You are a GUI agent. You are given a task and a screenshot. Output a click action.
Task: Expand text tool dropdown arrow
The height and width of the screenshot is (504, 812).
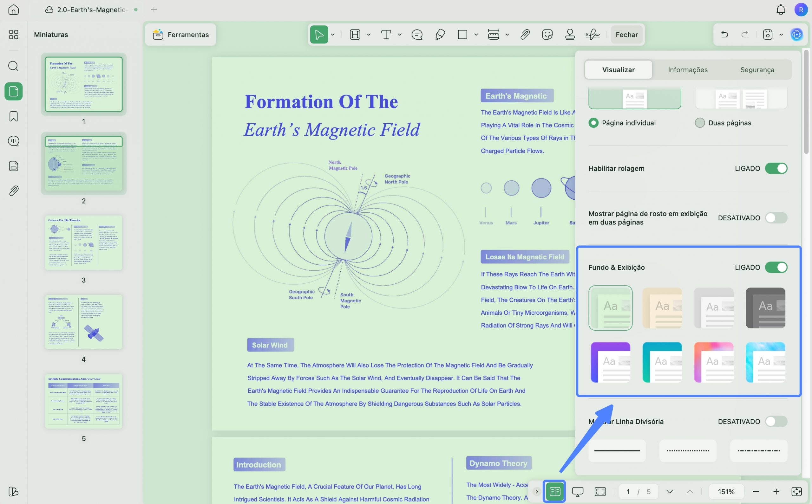(399, 34)
